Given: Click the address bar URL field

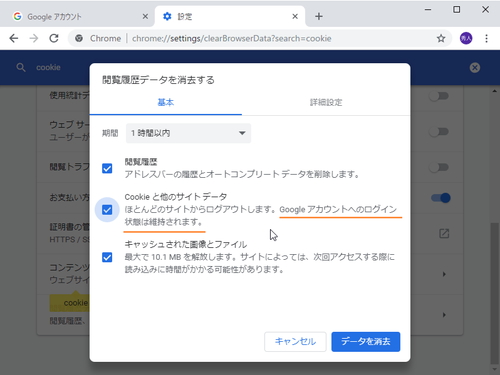Looking at the screenshot, I should [232, 38].
